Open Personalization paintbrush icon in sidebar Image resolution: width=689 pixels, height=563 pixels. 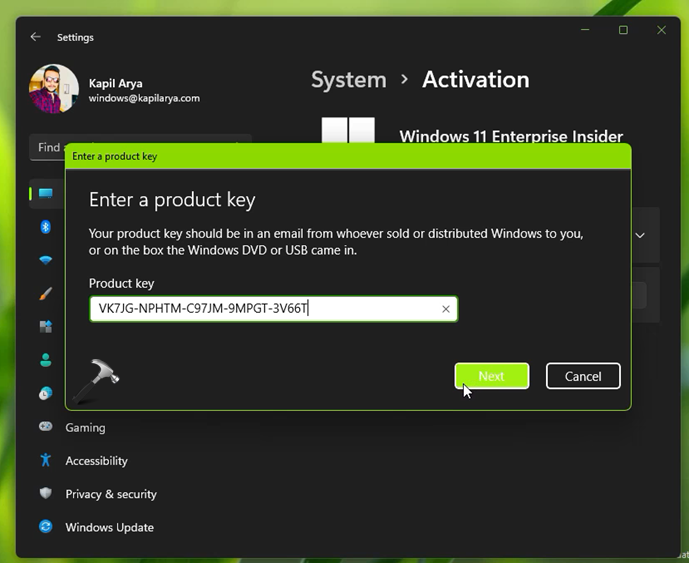[x=46, y=293]
